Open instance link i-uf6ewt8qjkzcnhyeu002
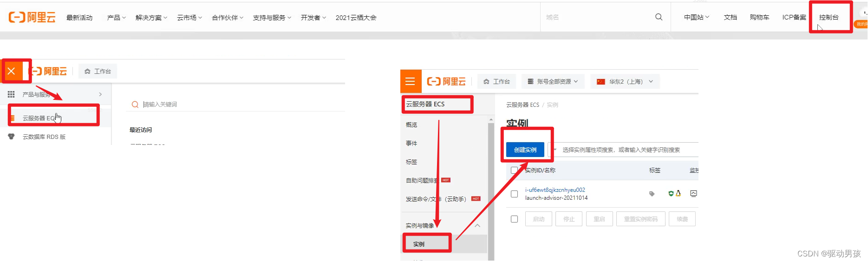 (555, 190)
